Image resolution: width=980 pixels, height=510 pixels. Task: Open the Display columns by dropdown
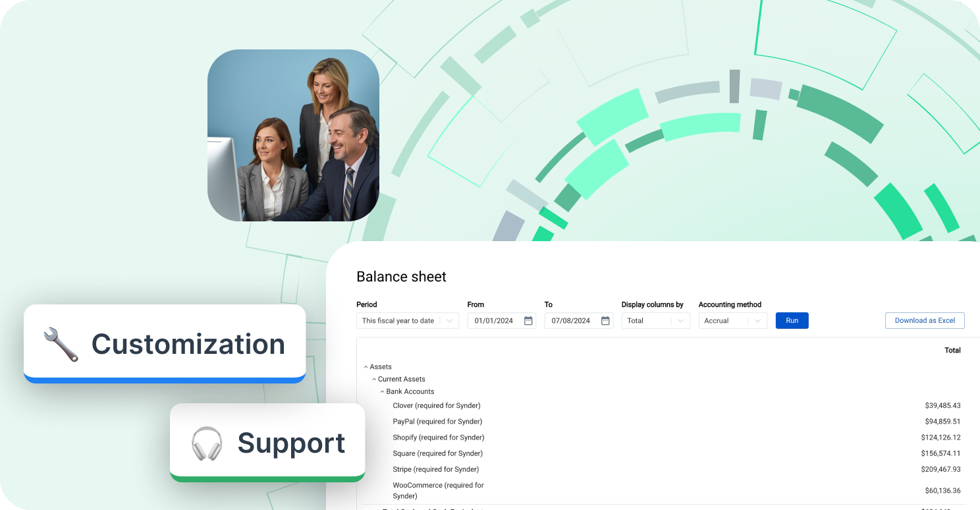[x=655, y=321]
